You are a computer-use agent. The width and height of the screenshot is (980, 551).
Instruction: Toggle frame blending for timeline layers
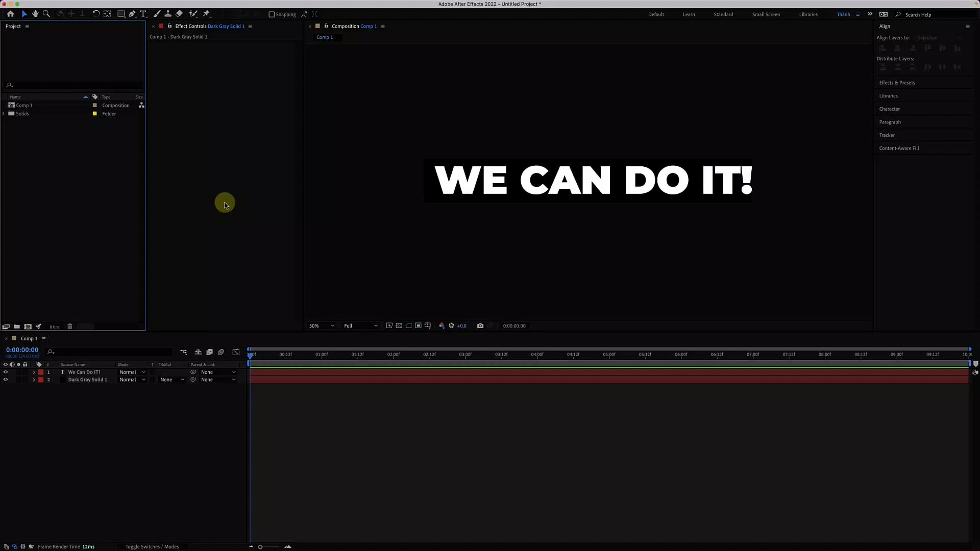209,352
